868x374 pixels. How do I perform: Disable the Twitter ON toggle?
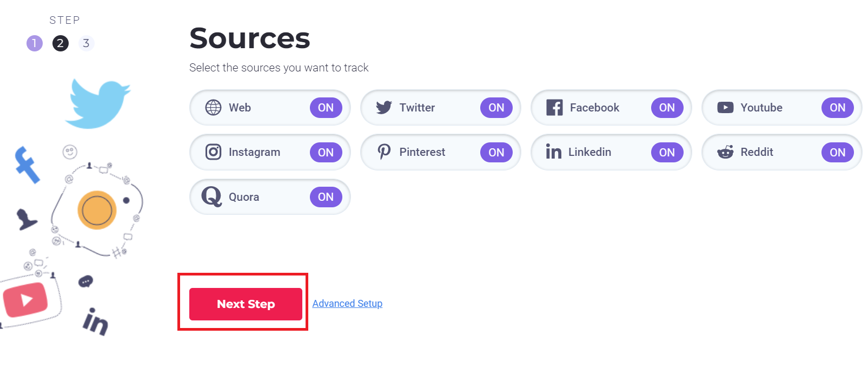pyautogui.click(x=496, y=108)
